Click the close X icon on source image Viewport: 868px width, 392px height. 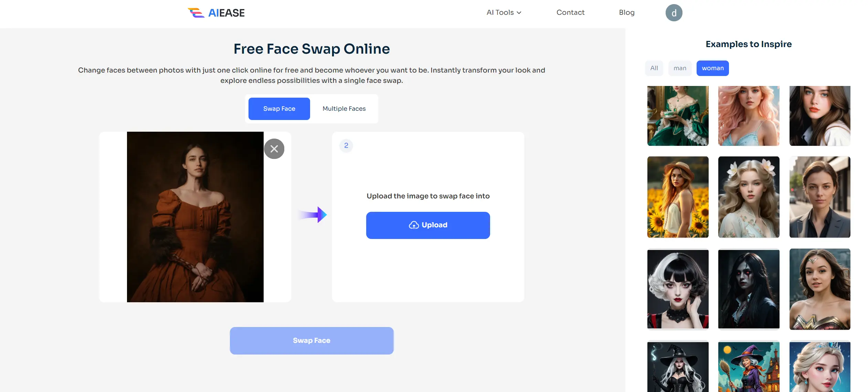(275, 148)
